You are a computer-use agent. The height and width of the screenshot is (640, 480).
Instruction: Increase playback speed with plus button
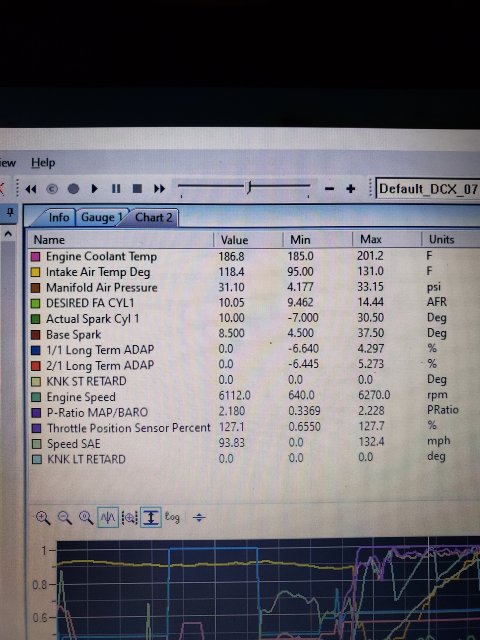tap(350, 189)
